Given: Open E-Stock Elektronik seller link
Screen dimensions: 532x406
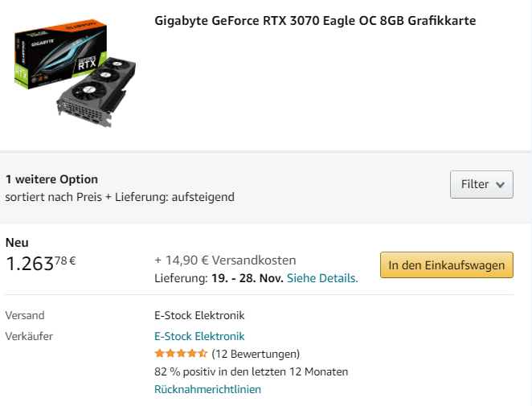Looking at the screenshot, I should pos(199,336).
